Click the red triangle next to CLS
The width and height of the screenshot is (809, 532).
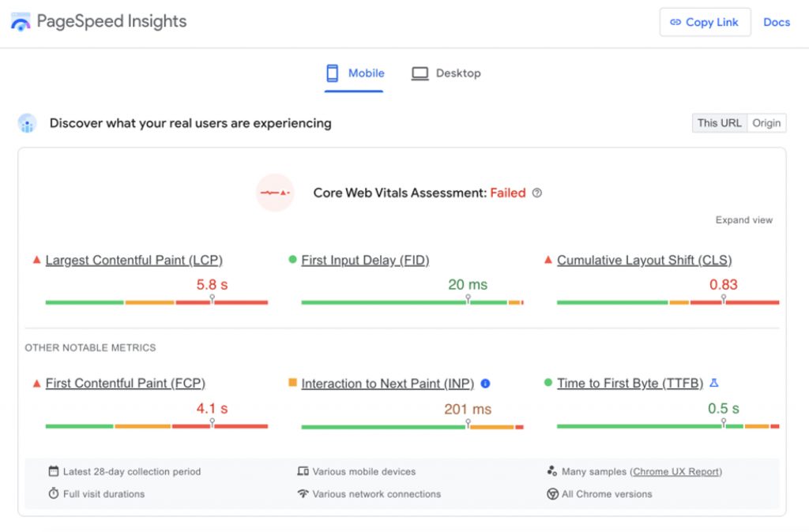click(x=548, y=260)
